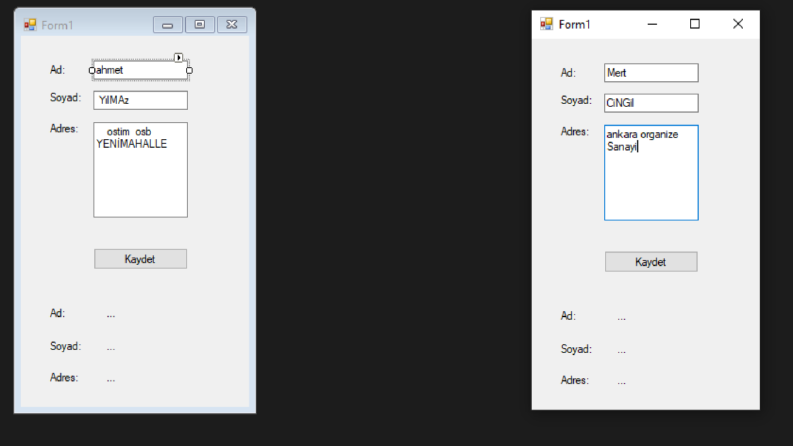Minimize the left designer Form1 window
The height and width of the screenshot is (446, 793).
point(168,25)
